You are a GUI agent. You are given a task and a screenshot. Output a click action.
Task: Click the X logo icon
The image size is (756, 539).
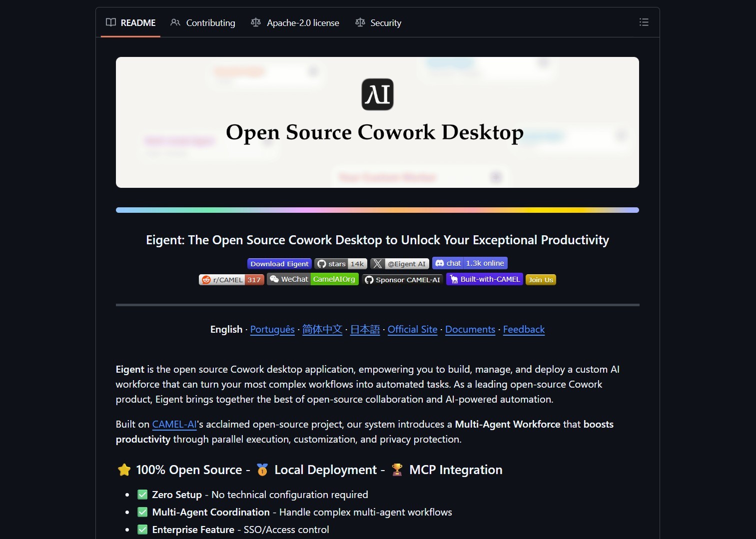click(x=378, y=264)
